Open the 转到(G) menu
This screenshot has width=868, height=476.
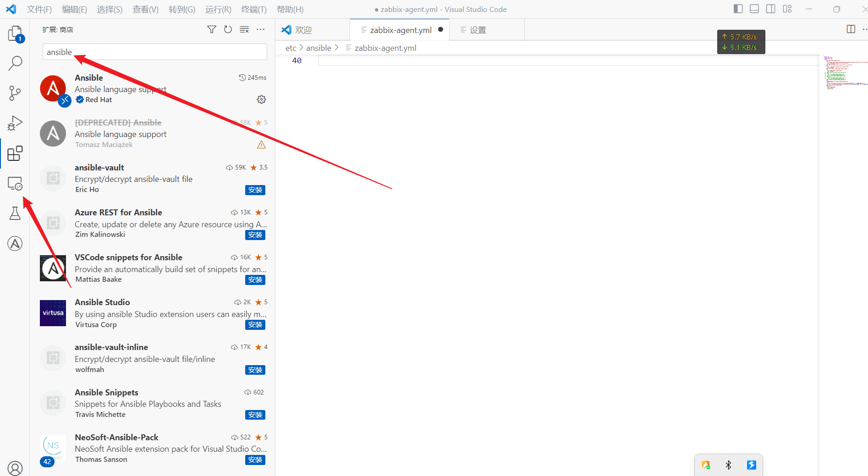point(182,9)
